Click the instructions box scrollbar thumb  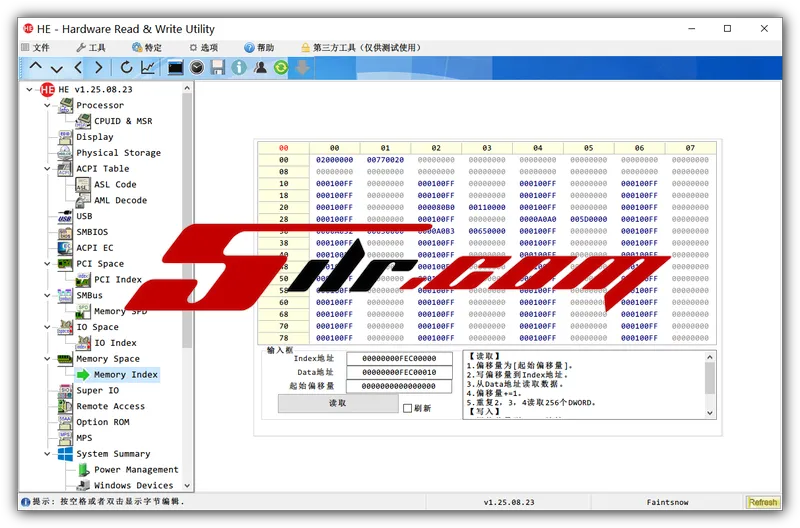(x=710, y=378)
